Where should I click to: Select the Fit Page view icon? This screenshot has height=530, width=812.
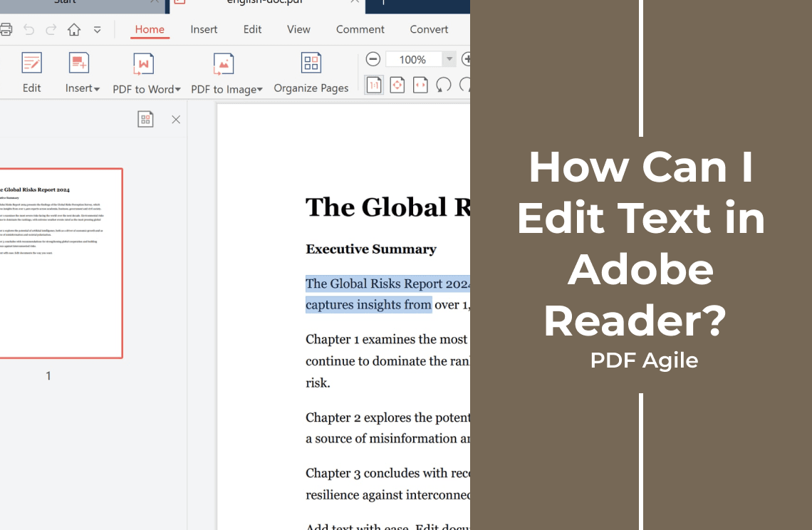click(x=397, y=85)
